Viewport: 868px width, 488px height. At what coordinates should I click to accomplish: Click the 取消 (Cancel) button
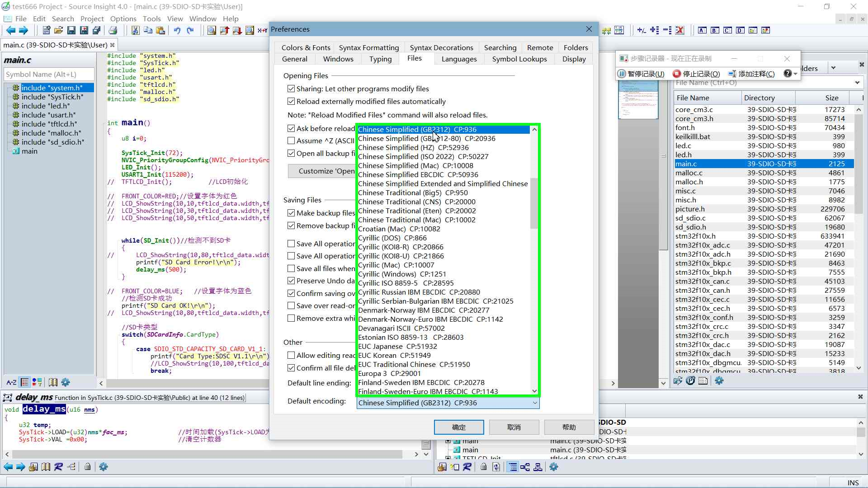click(514, 427)
